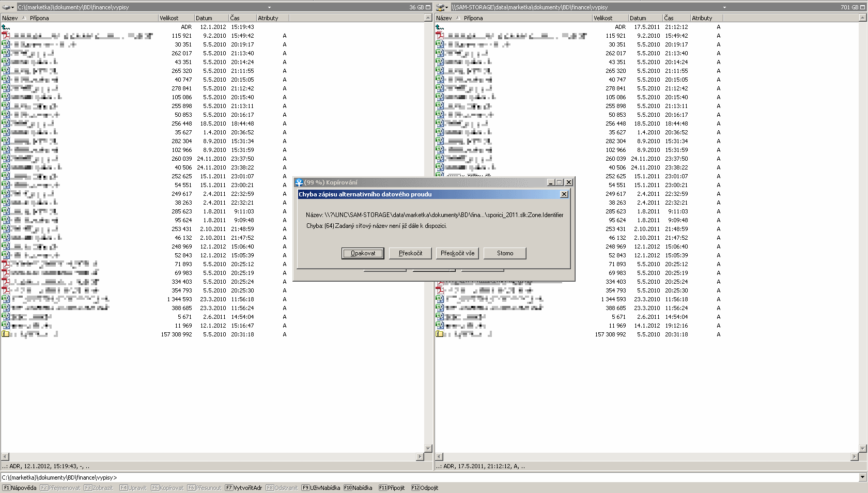Image resolution: width=868 pixels, height=493 pixels.
Task: Close the alternate data stream error dialog
Action: 564,194
